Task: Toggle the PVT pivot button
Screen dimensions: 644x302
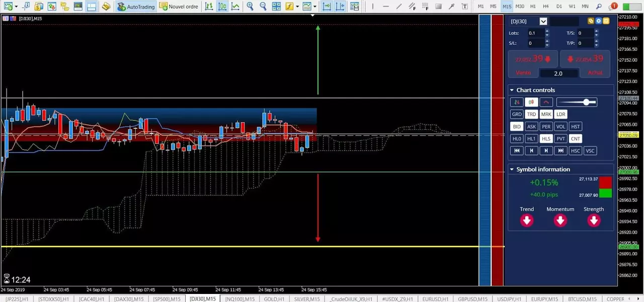Action: pyautogui.click(x=560, y=138)
